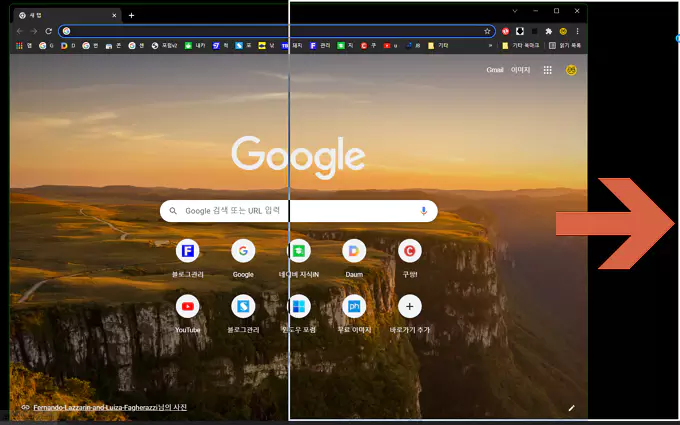The image size is (680, 425).
Task: Open the Google apps grid
Action: coord(548,70)
